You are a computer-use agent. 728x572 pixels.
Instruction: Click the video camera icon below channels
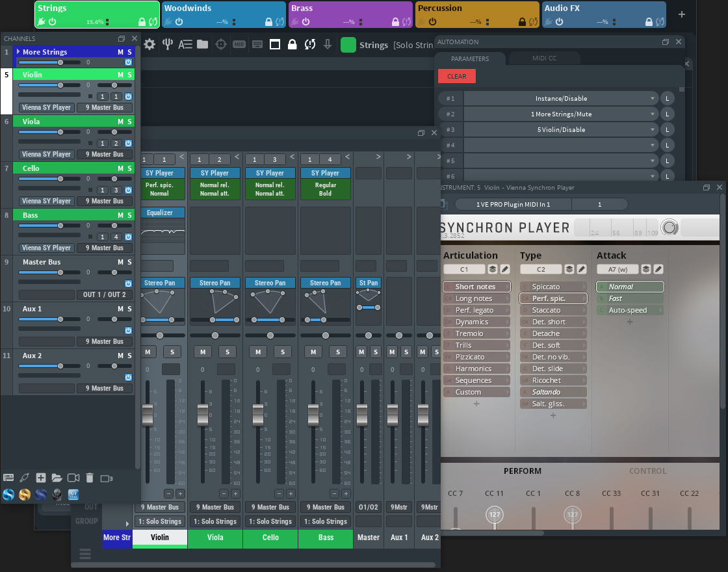coord(73,478)
